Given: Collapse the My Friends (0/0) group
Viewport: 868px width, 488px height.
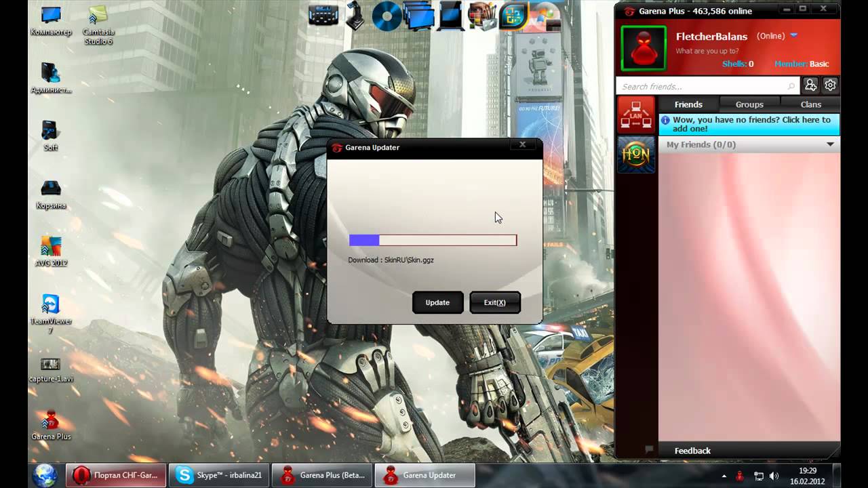Looking at the screenshot, I should coord(830,144).
